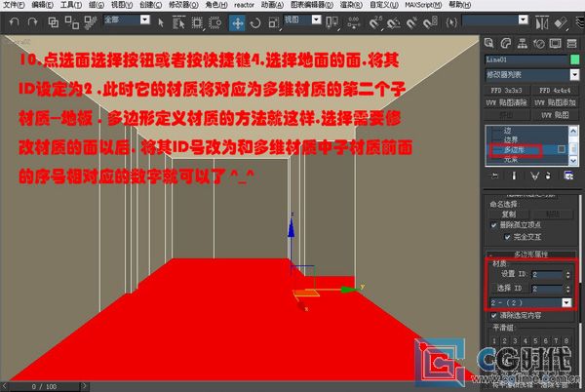Toggle the Percent Snap icon
The width and height of the screenshot is (585, 392).
(x=411, y=23)
